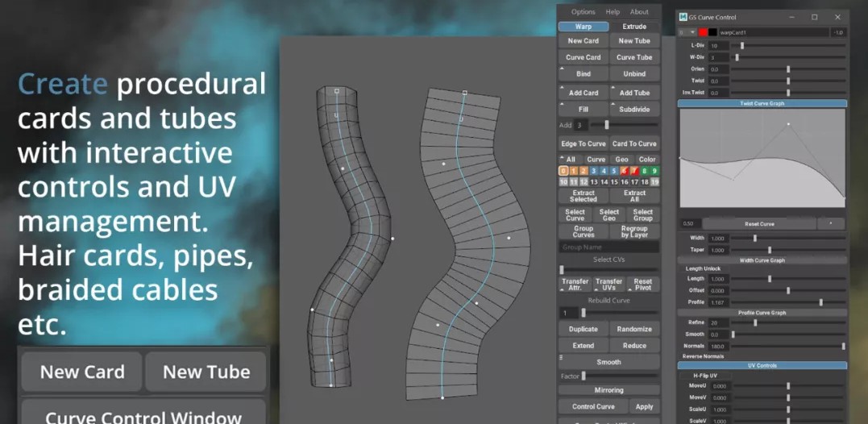This screenshot has height=424, width=868.
Task: Click the Maya logo in GS Curve Control
Action: 682,17
